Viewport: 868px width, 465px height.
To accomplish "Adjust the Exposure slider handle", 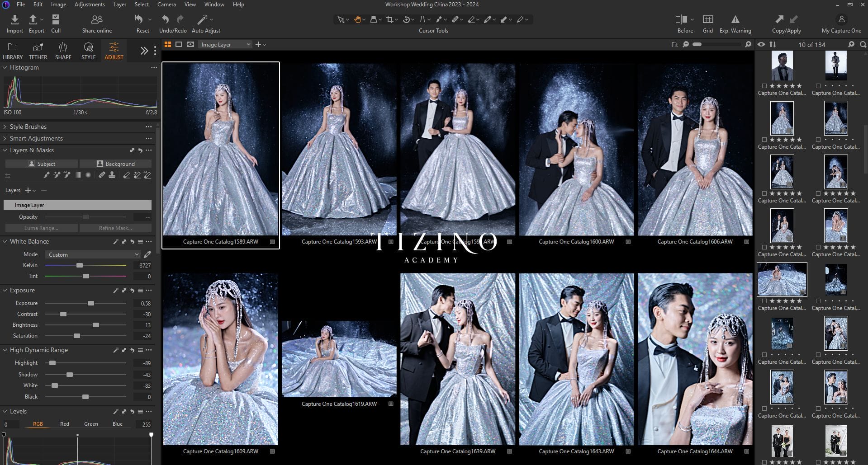I will (x=91, y=303).
